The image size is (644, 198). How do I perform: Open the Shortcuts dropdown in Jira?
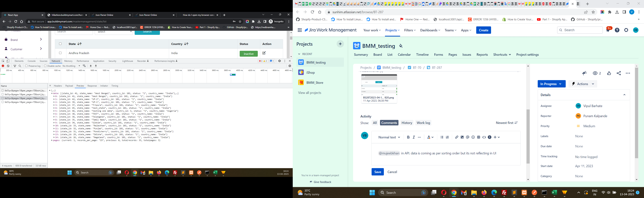click(x=502, y=55)
